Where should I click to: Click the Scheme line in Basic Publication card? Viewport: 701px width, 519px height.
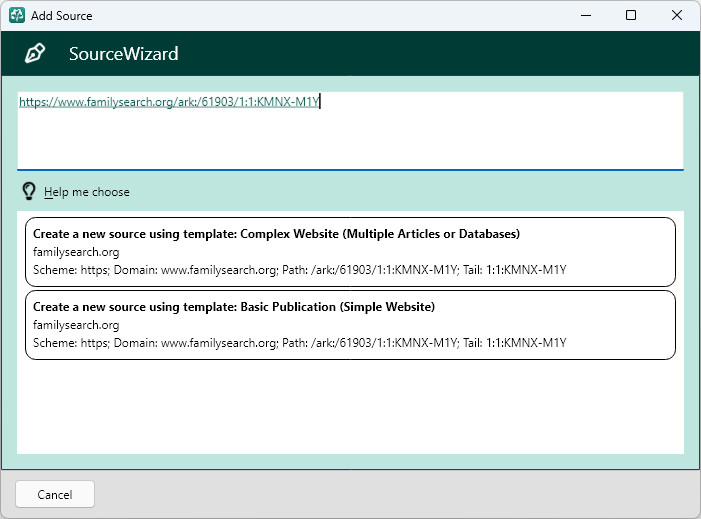[x=300, y=343]
